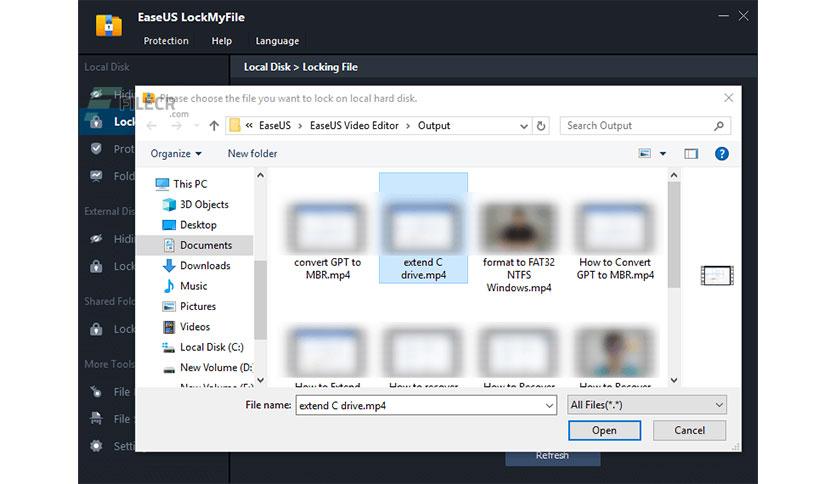This screenshot has height=484, width=836.
Task: Click the Cancel button
Action: point(689,430)
